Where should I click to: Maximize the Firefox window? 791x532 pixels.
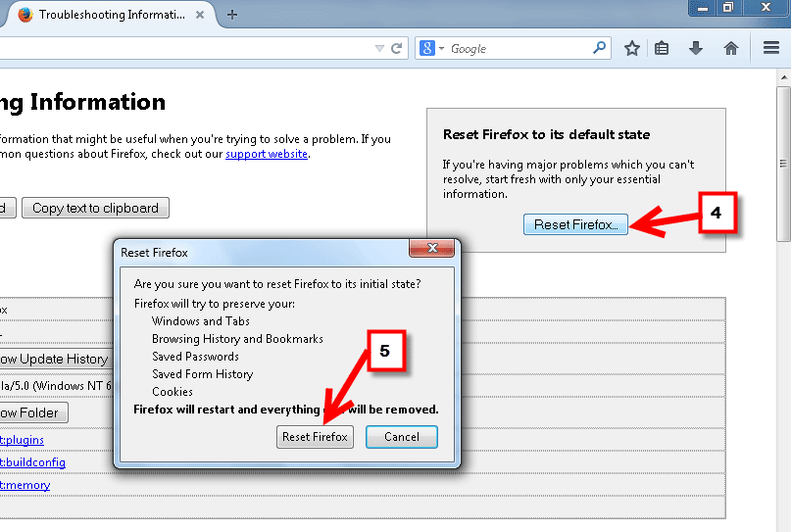[x=728, y=8]
